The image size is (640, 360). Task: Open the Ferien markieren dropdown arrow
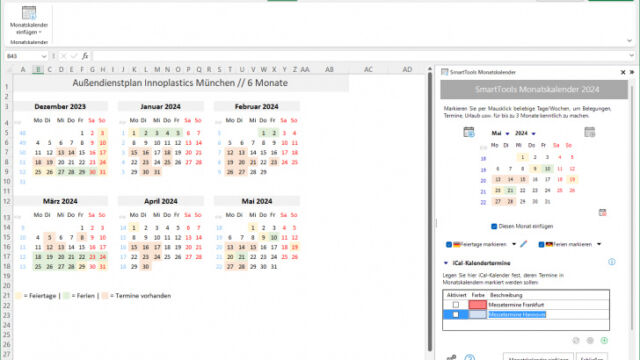(599, 244)
